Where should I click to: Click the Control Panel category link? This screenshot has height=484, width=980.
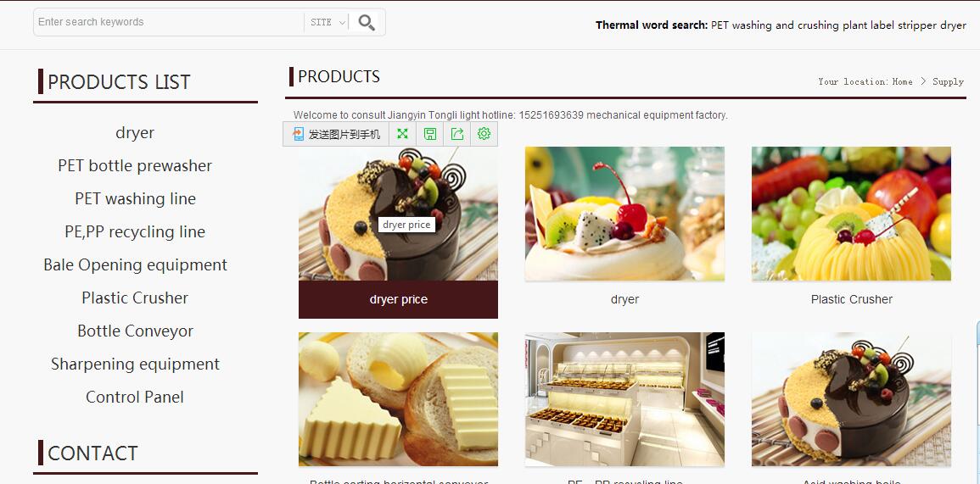[135, 398]
